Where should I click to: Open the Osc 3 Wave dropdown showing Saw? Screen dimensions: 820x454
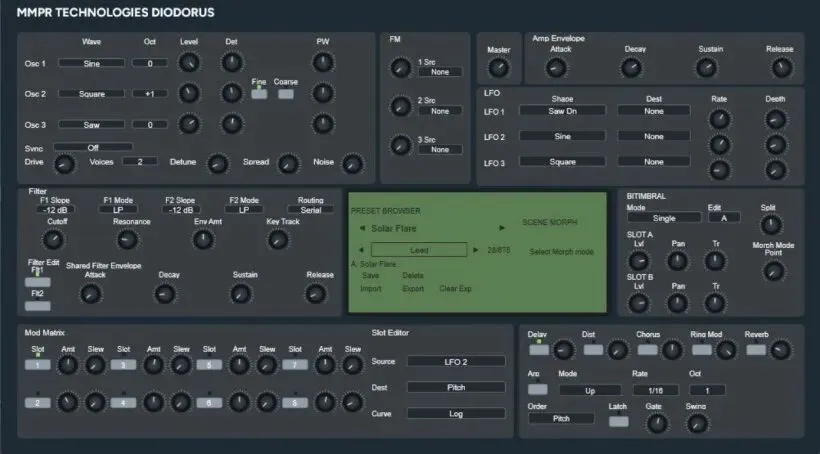[x=92, y=124]
